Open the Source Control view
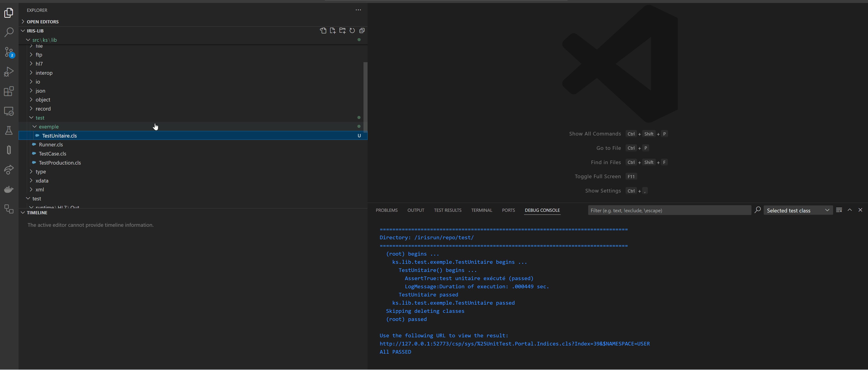Viewport: 868px width, 370px height. pyautogui.click(x=8, y=52)
